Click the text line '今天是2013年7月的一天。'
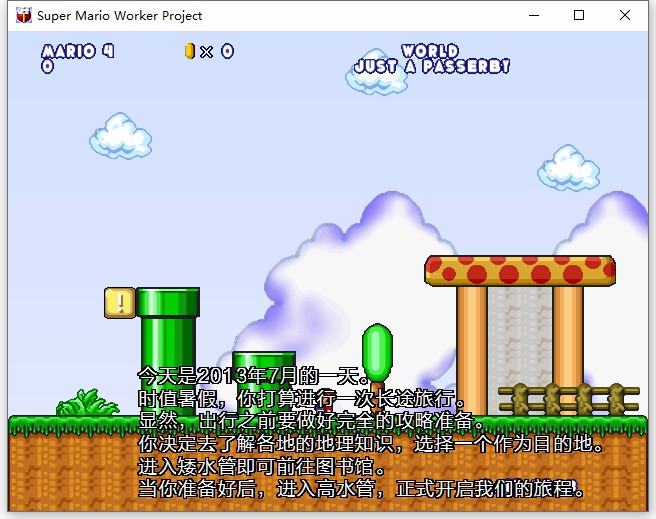This screenshot has width=656, height=519. (x=254, y=376)
